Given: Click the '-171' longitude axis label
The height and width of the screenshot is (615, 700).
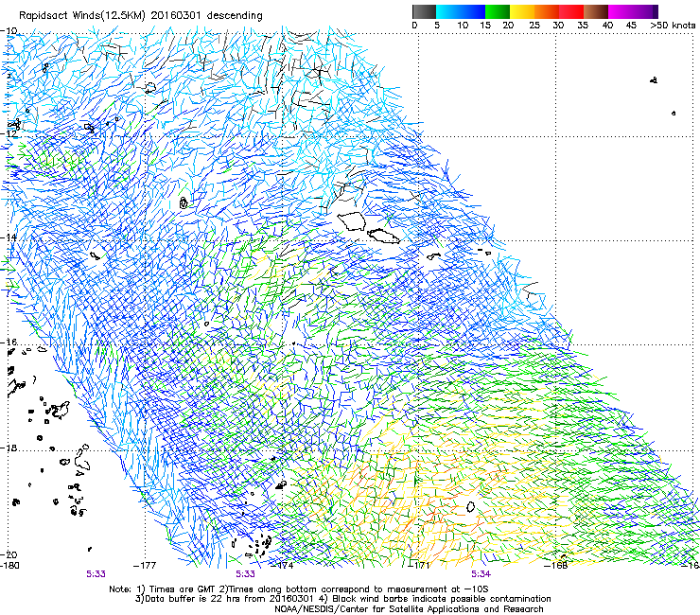Looking at the screenshot, I should 419,566.
